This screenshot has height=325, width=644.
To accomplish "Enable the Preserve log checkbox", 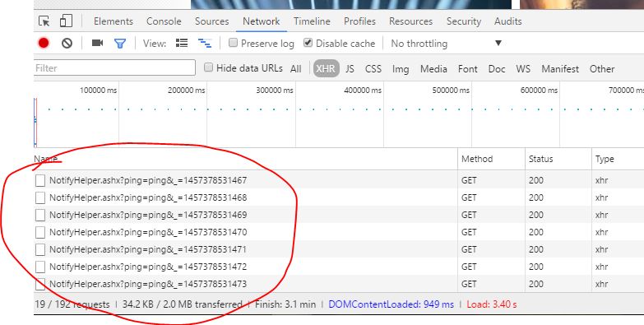I will tap(233, 43).
